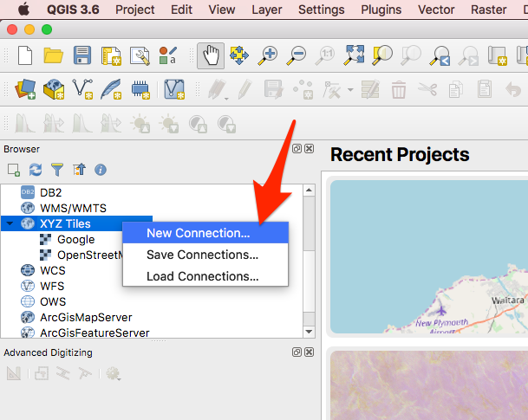Click the Zoom Full extent icon
The width and height of the screenshot is (528, 420).
(353, 55)
